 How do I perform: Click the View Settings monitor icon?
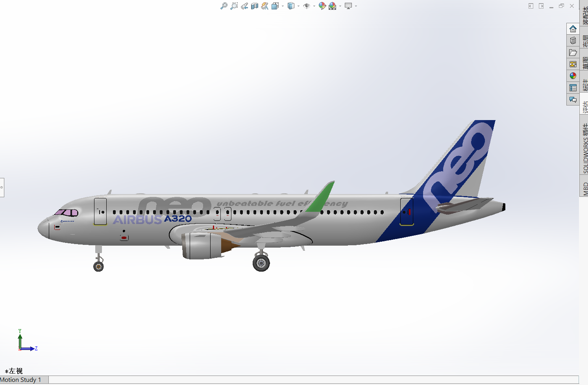point(348,6)
